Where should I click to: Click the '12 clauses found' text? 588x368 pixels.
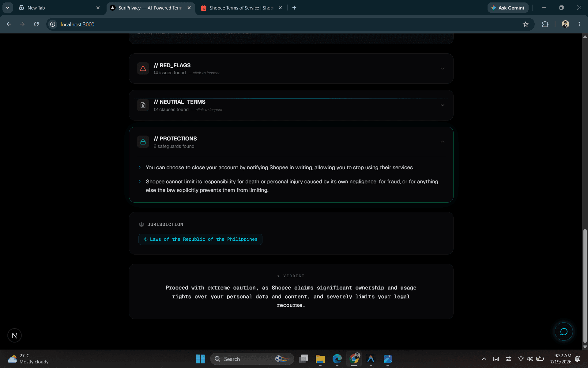pyautogui.click(x=171, y=109)
